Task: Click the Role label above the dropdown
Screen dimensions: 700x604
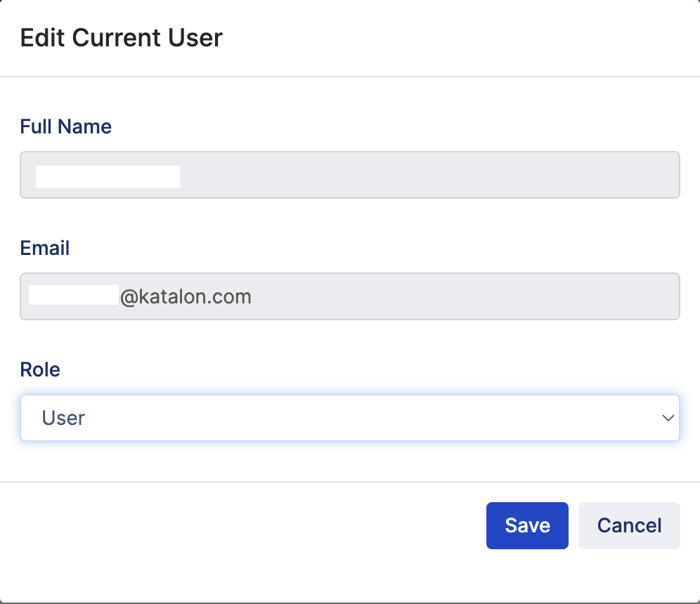Action: coord(40,369)
